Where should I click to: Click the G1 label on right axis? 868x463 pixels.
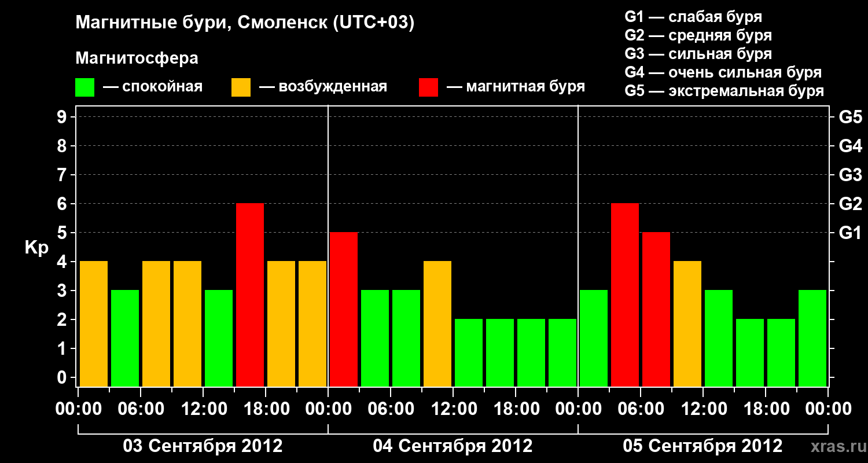[850, 233]
